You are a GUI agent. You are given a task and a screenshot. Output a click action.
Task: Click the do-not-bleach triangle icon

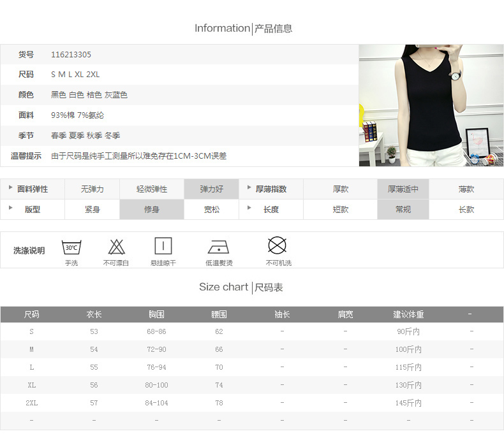click(x=115, y=247)
